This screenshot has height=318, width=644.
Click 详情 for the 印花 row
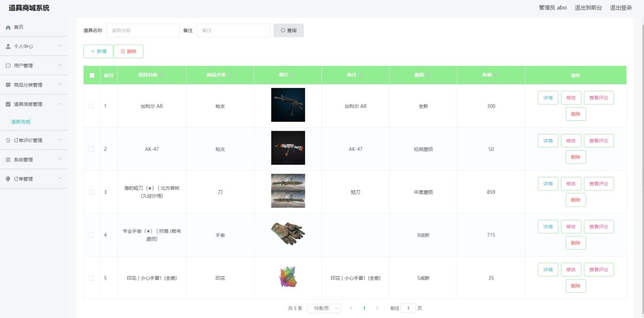click(x=548, y=270)
